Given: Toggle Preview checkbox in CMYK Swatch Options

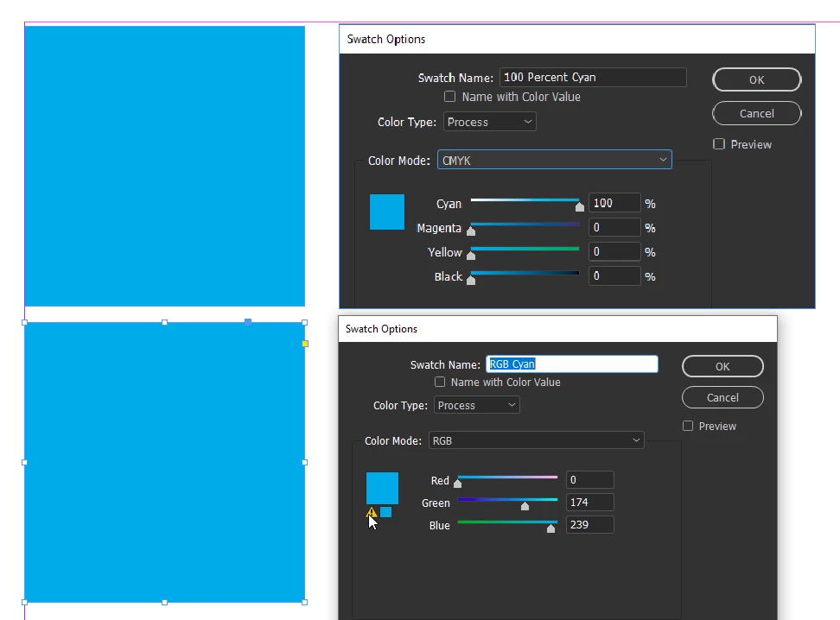Looking at the screenshot, I should pos(719,144).
